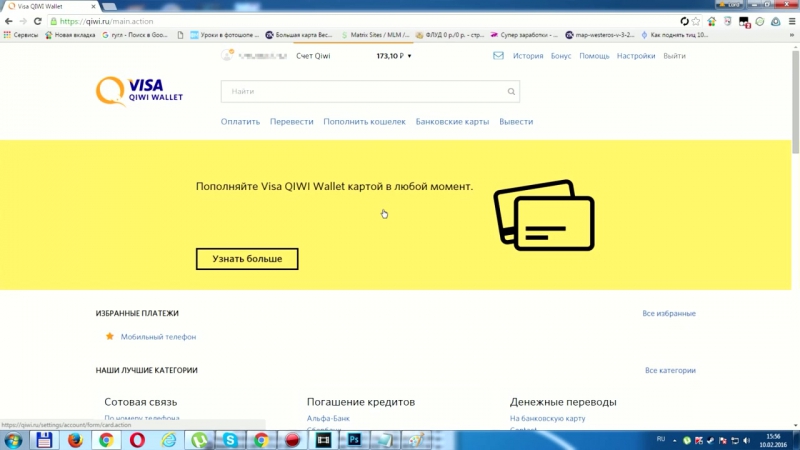Viewport: 800px width, 450px height.
Task: Open the Оплатить menu item
Action: click(x=240, y=121)
